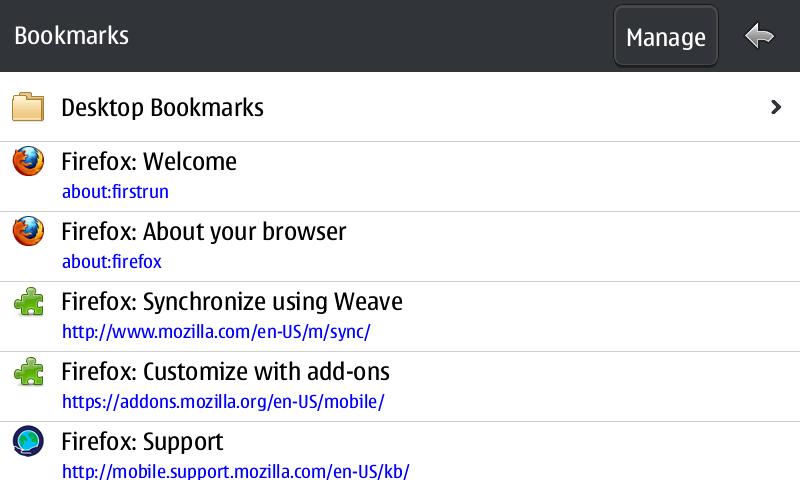Viewport: 800px width, 480px height.
Task: Click globe icon beside Firefox: Support
Action: (x=28, y=441)
